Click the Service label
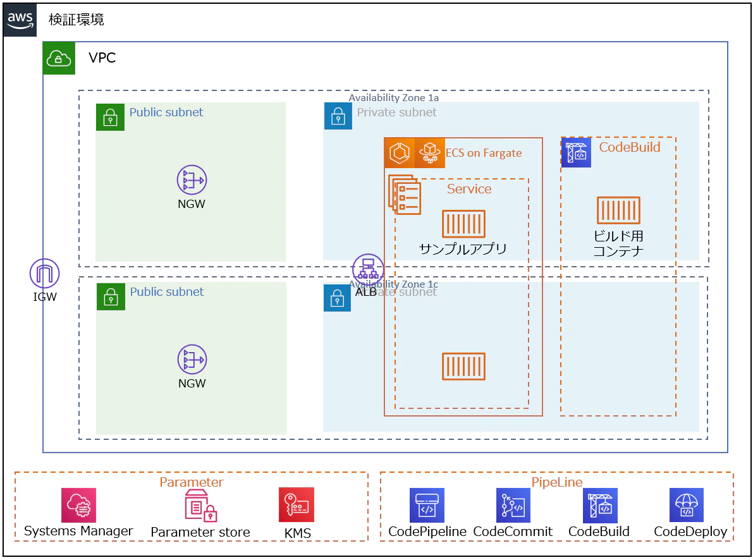Image resolution: width=753 pixels, height=560 pixels. click(x=469, y=189)
